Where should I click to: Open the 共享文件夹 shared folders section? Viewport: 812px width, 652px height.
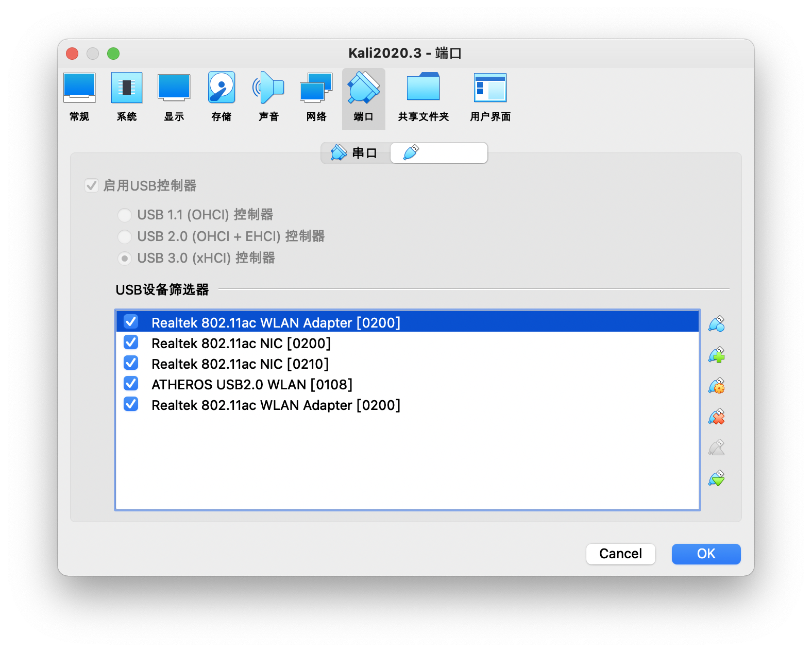423,97
